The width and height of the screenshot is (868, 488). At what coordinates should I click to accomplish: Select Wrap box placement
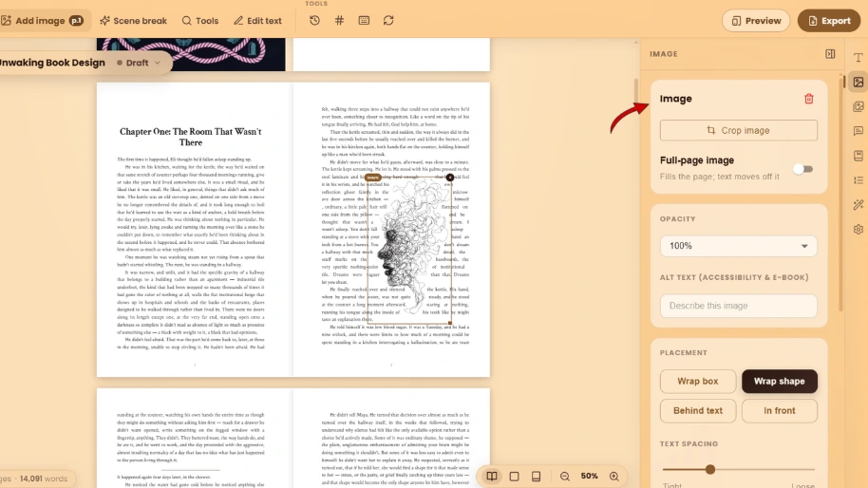(x=697, y=382)
